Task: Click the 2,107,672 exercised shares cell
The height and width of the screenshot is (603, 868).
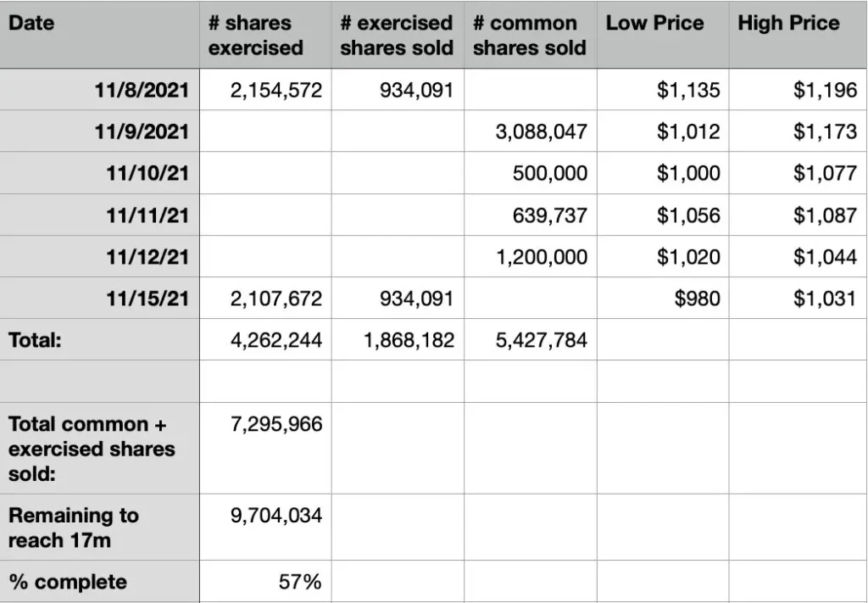Action: (276, 299)
